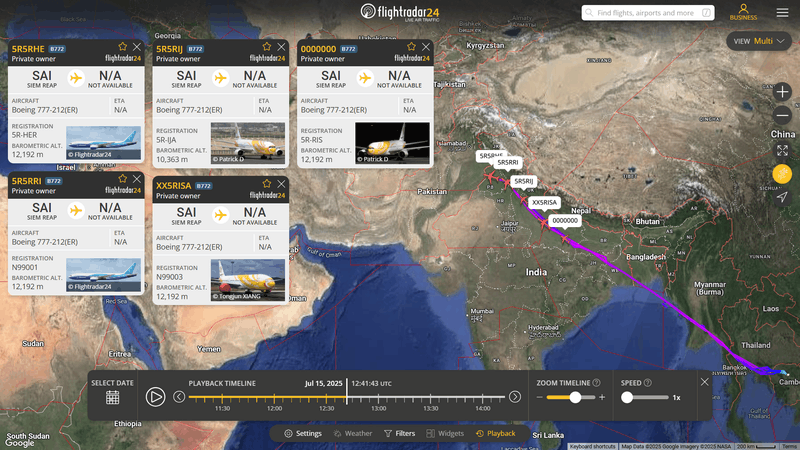Increase zoom timeline with plus
The height and width of the screenshot is (450, 800).
point(602,397)
